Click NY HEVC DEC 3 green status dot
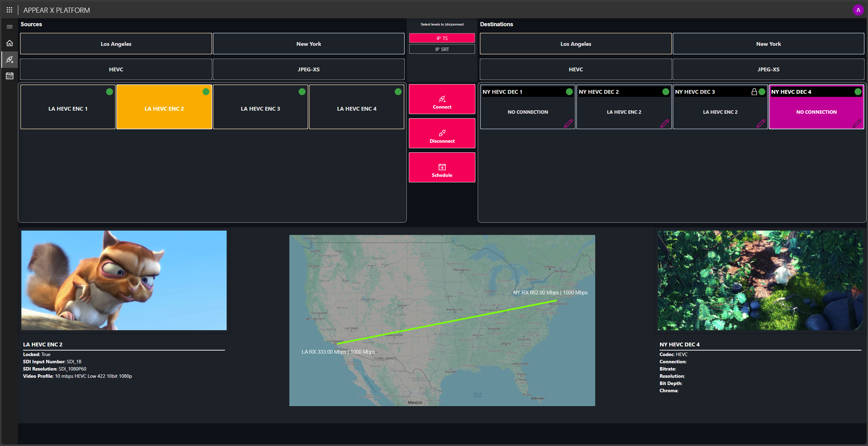The height and width of the screenshot is (446, 868). (762, 92)
